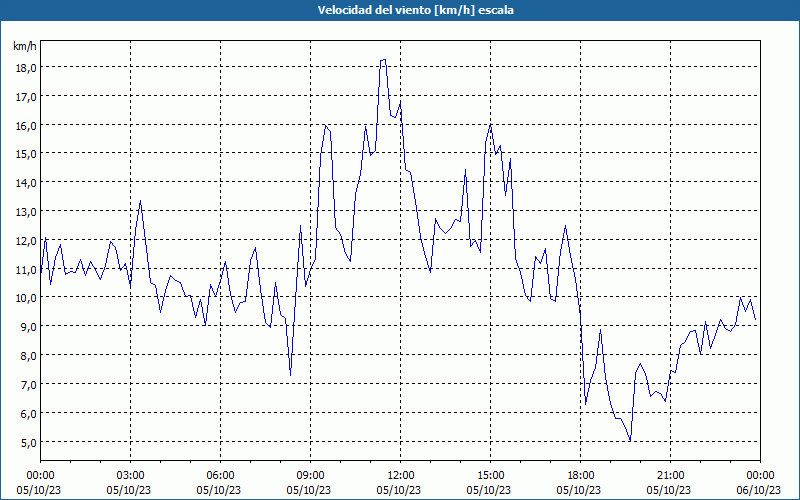Select the '11,0' y-axis label
The image size is (800, 500).
tap(26, 269)
